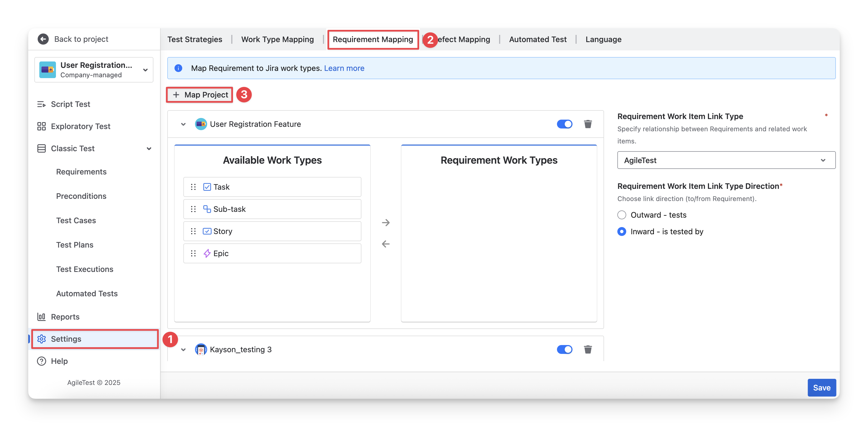Click right arrow to move work type
Image resolution: width=868 pixels, height=427 pixels.
[386, 222]
